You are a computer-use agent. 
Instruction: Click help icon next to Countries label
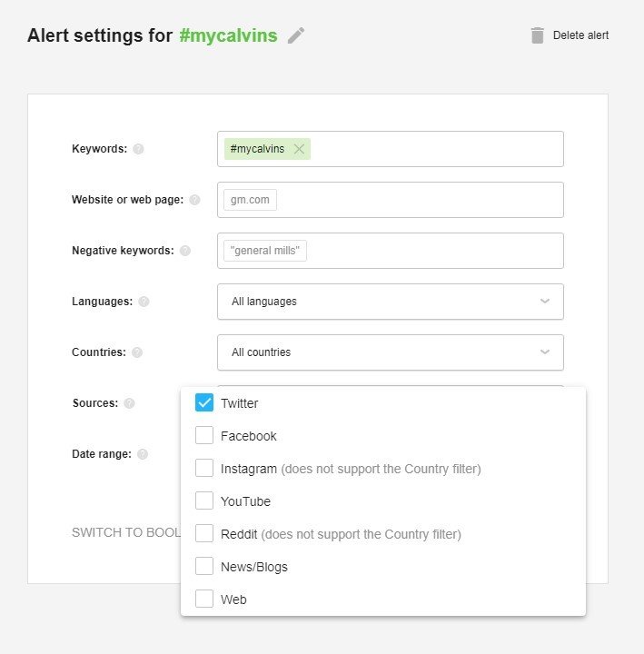coord(136,352)
